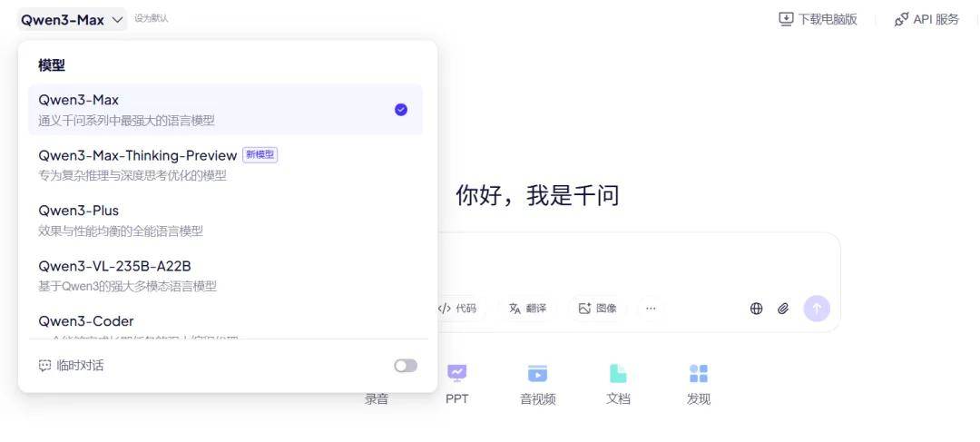Open the 发现 discover grid icon
Viewport: 980px width, 442px height.
click(698, 374)
